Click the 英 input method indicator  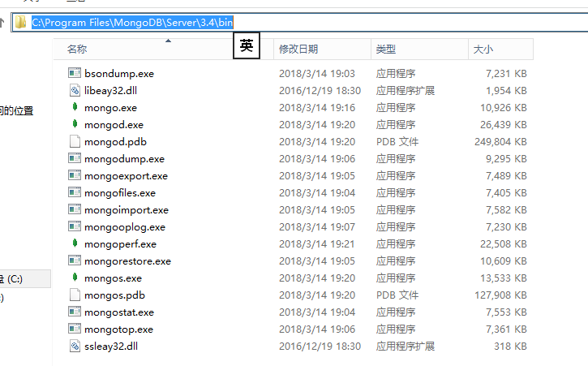[x=247, y=45]
